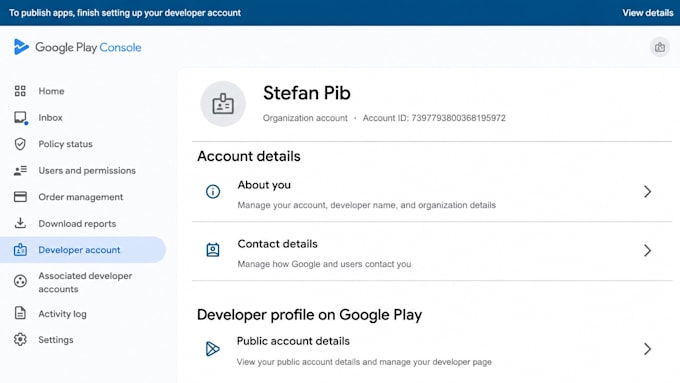Click the 'Organization account' label
This screenshot has width=680, height=383.
pos(305,118)
